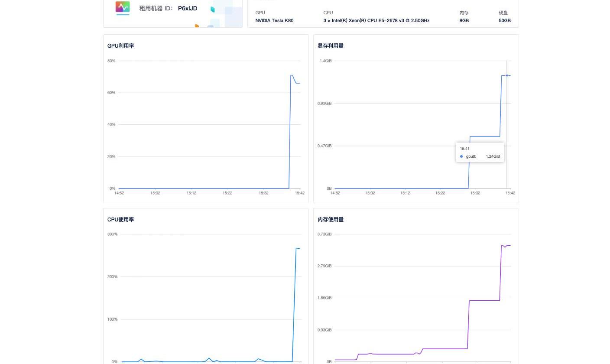The image size is (610, 364).
Task: Click the CPU usage peak near 270%
Action: 297,248
